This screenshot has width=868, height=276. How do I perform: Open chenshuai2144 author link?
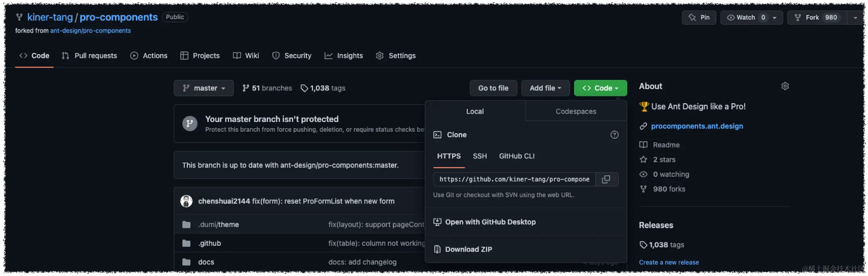224,201
